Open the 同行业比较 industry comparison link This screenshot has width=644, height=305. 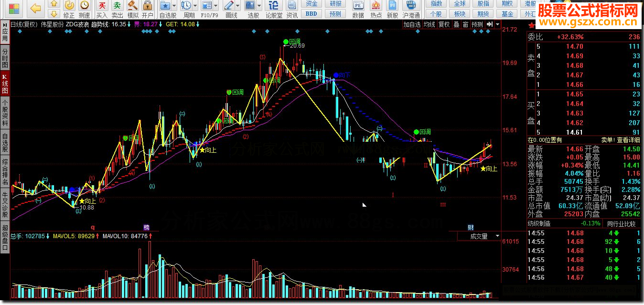621,223
